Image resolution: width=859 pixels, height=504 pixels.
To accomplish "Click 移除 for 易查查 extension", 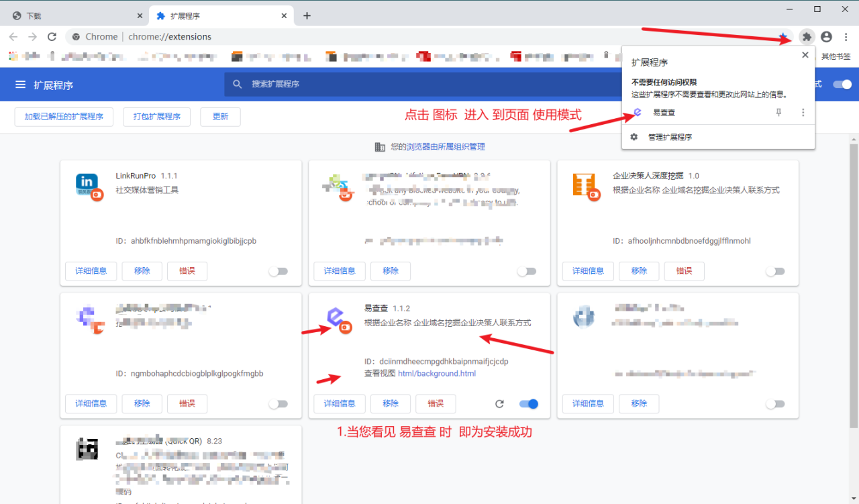I will pos(391,403).
